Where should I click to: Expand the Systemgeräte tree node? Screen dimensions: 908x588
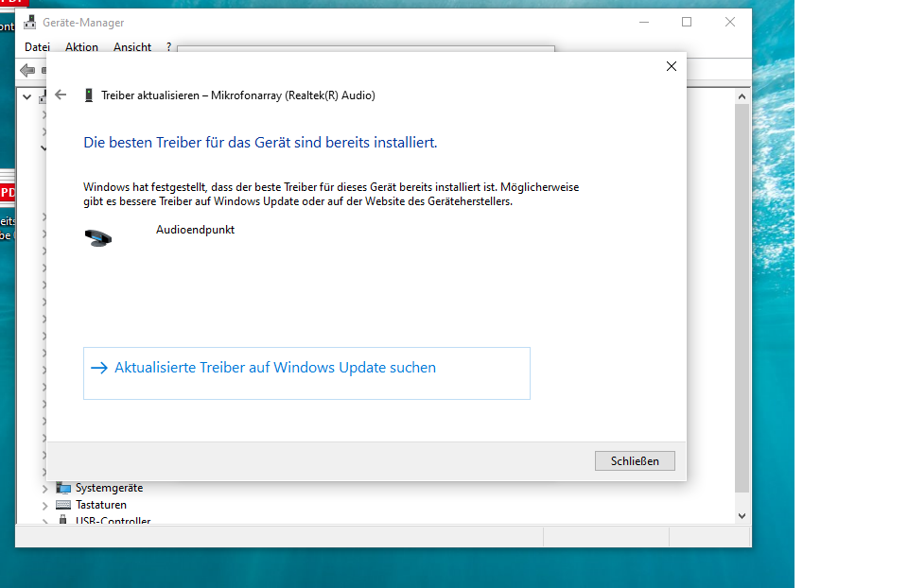(x=45, y=489)
